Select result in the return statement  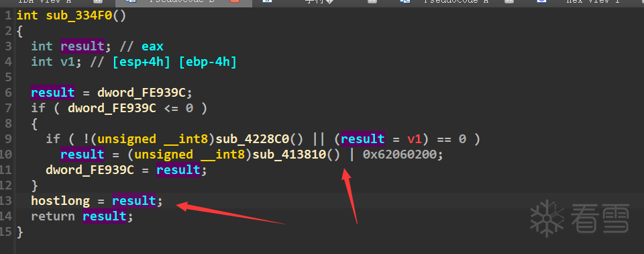[105, 216]
